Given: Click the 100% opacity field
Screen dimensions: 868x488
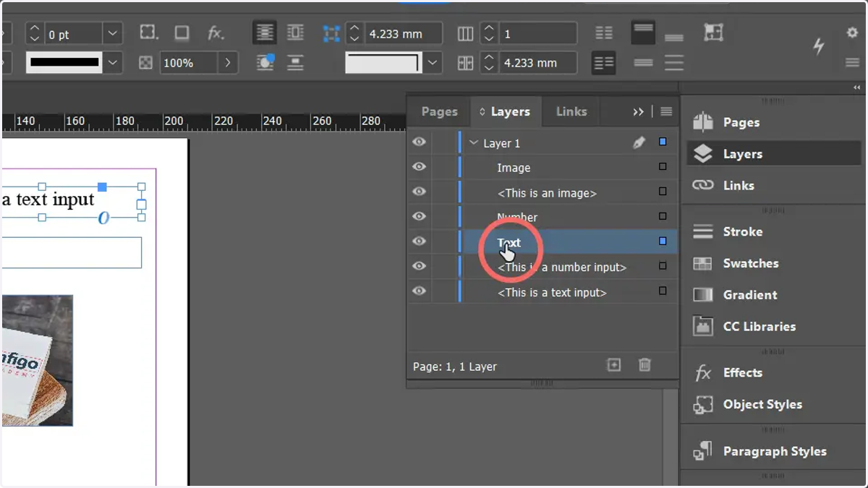Looking at the screenshot, I should click(x=189, y=63).
